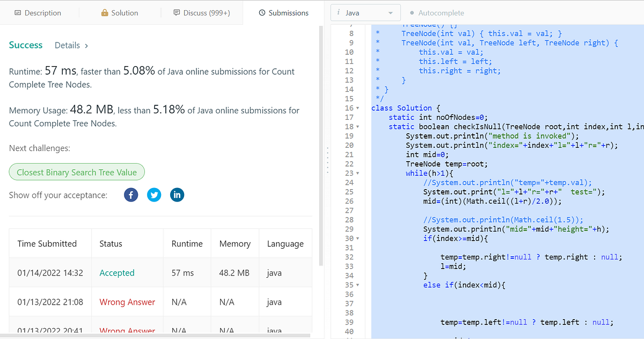Select the Wrong Answer submission from 01/13/2022
The width and height of the screenshot is (644, 339).
(x=127, y=301)
